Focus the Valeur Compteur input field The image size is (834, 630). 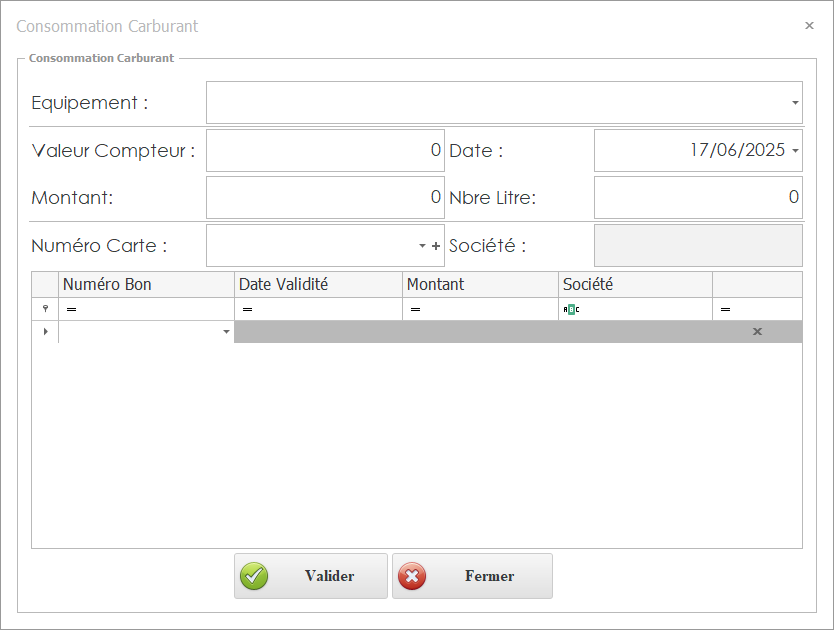coord(325,151)
